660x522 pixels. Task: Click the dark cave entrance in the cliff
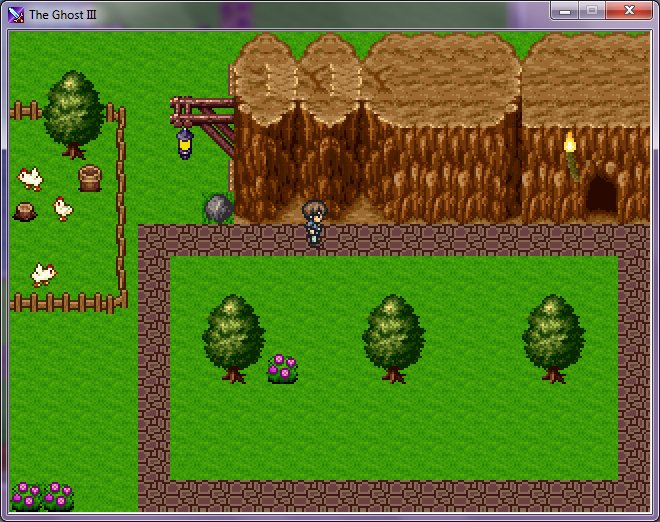602,193
